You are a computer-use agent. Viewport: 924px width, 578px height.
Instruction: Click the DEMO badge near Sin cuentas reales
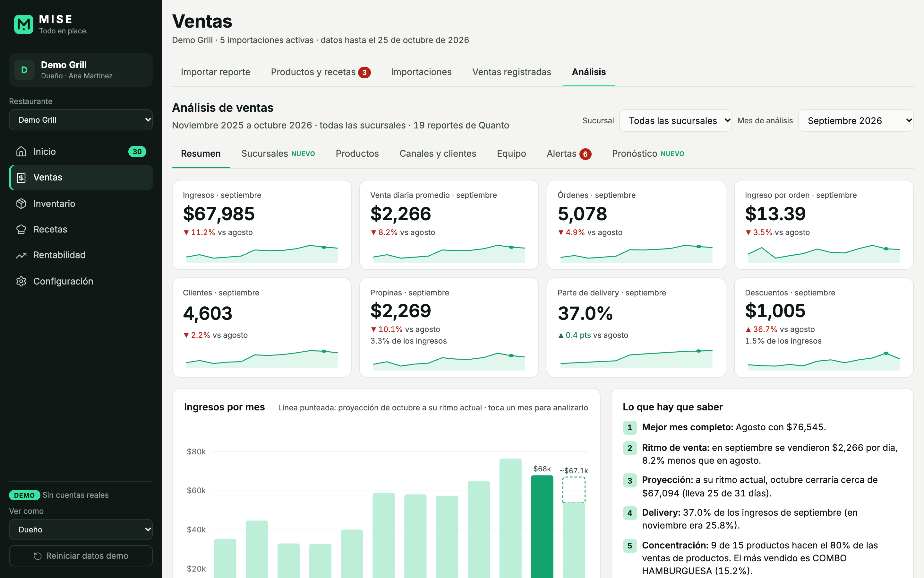[x=24, y=495]
